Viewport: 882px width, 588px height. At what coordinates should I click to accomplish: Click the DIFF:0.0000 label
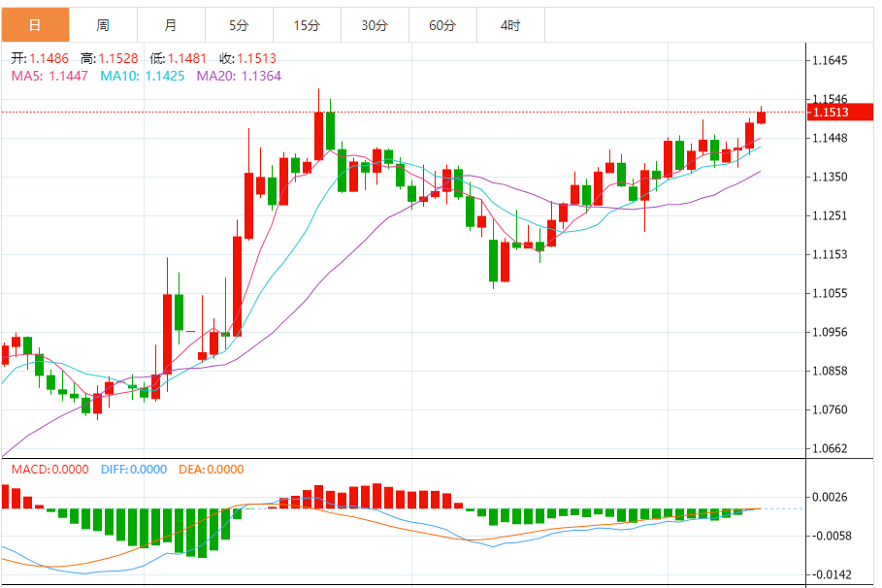click(134, 470)
